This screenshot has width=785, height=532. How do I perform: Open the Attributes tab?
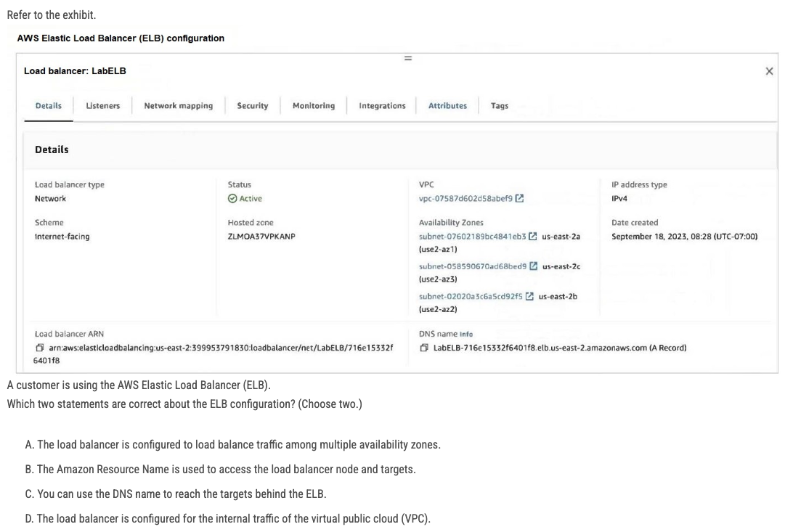click(447, 105)
